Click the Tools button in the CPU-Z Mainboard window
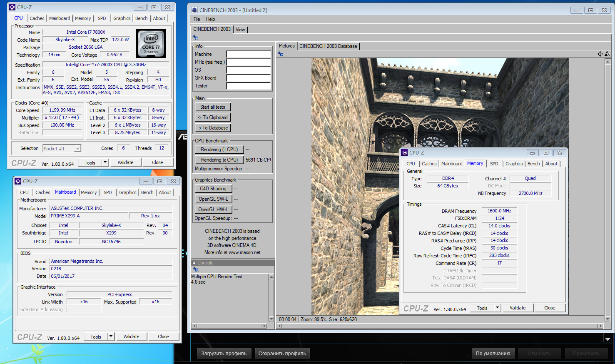The image size is (615, 364). pos(96,337)
